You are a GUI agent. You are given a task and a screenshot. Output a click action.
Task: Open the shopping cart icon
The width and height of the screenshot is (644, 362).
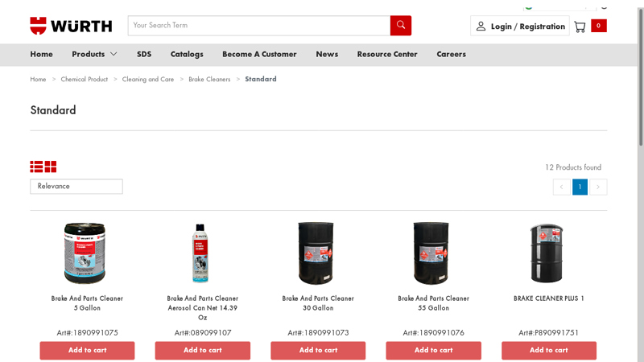580,27
